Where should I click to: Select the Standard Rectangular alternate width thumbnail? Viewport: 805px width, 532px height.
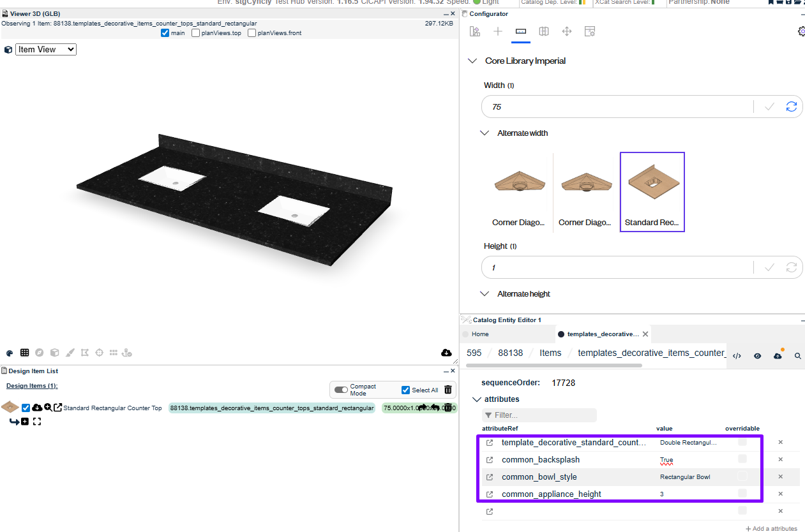point(652,192)
